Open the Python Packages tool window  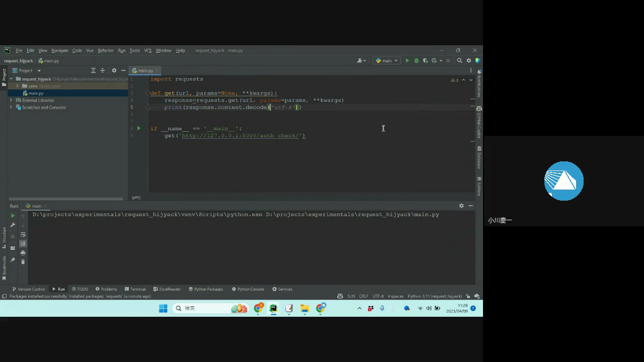tap(205, 289)
